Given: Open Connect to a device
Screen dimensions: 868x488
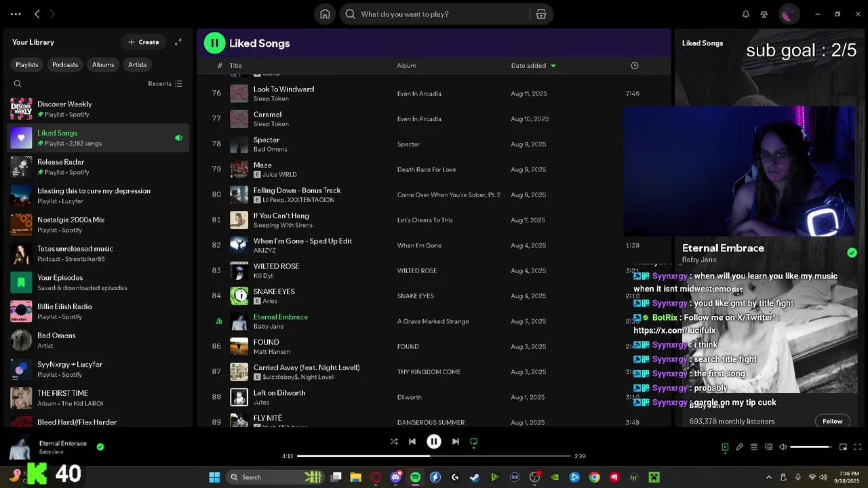Looking at the screenshot, I should pyautogui.click(x=768, y=447).
